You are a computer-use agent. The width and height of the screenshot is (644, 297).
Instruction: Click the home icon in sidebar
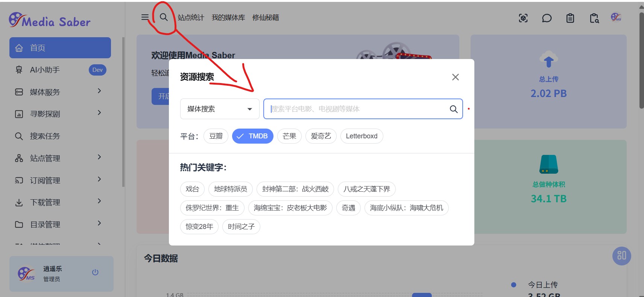tap(19, 48)
